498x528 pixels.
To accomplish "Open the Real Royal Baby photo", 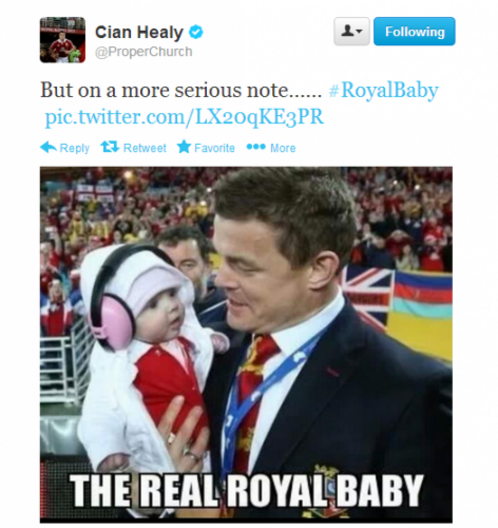I will pos(246,344).
